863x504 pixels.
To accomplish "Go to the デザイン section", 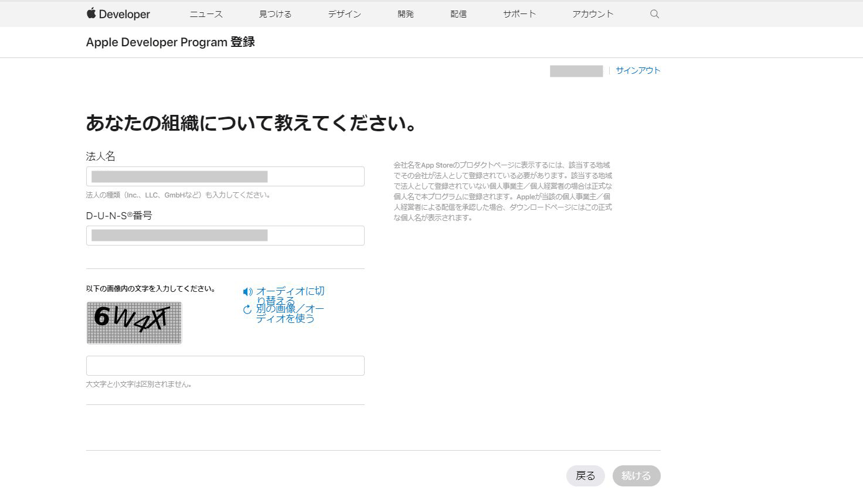I will coord(344,14).
